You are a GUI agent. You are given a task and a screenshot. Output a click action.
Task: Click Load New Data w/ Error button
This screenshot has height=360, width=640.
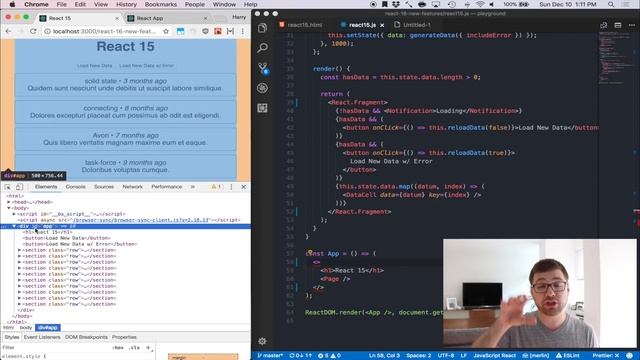(147, 66)
